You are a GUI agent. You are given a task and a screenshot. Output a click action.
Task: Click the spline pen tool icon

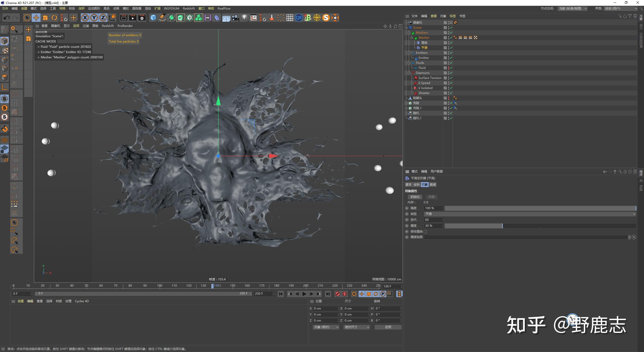(x=162, y=18)
